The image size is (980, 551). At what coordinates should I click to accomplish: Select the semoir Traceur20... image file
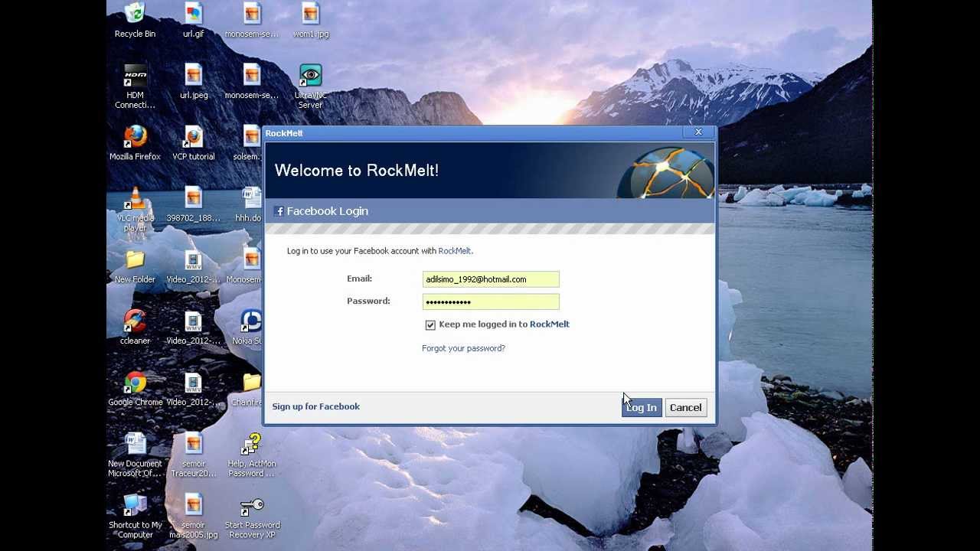coord(193,455)
